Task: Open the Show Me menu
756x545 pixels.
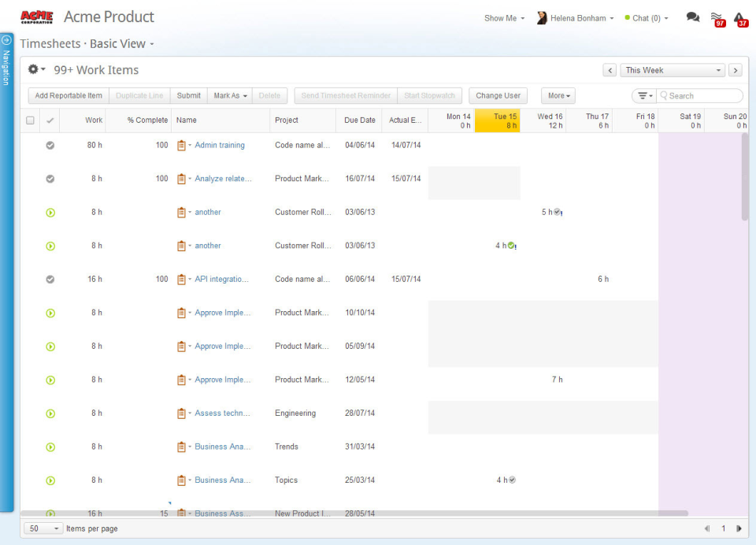Action: (x=504, y=18)
